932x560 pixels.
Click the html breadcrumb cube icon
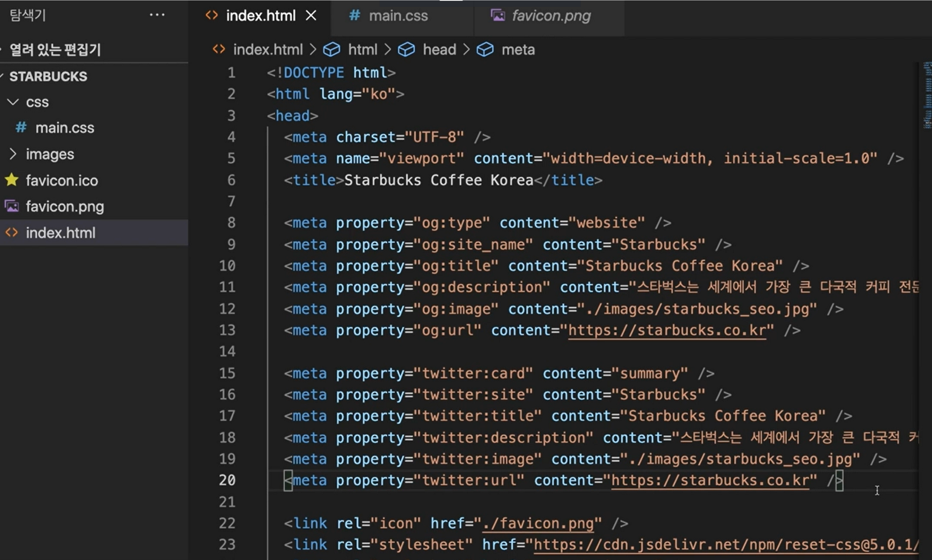[331, 50]
